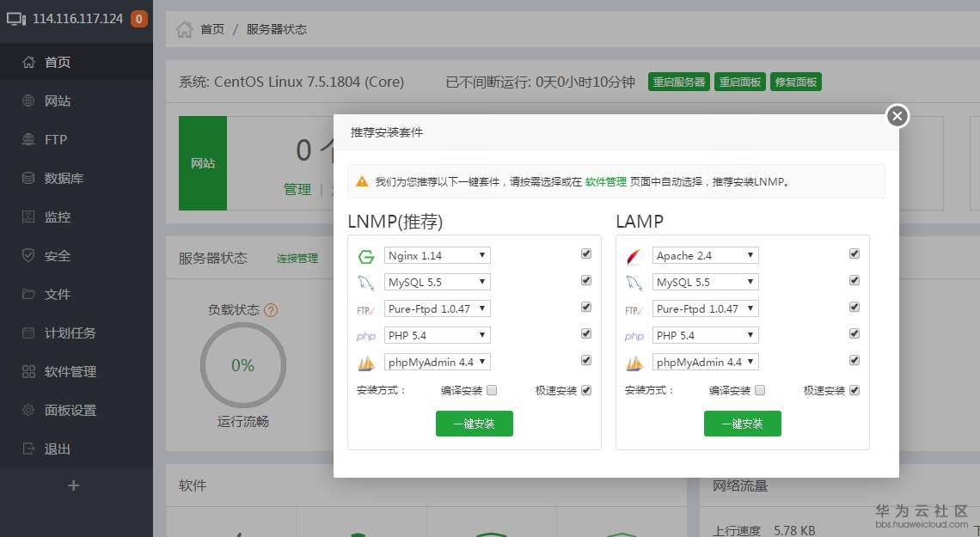Image resolution: width=980 pixels, height=537 pixels.
Task: Open 网站 in the sidebar menu
Action: (x=77, y=101)
